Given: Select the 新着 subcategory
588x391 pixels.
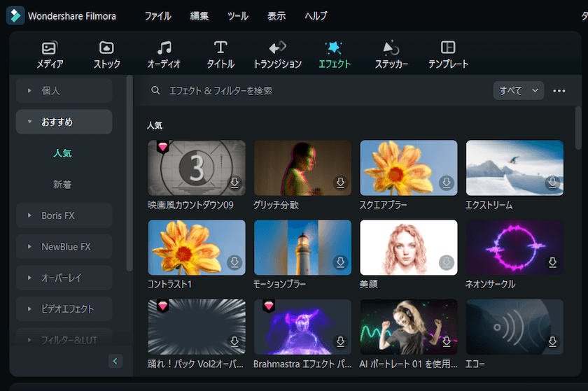Looking at the screenshot, I should tap(62, 185).
